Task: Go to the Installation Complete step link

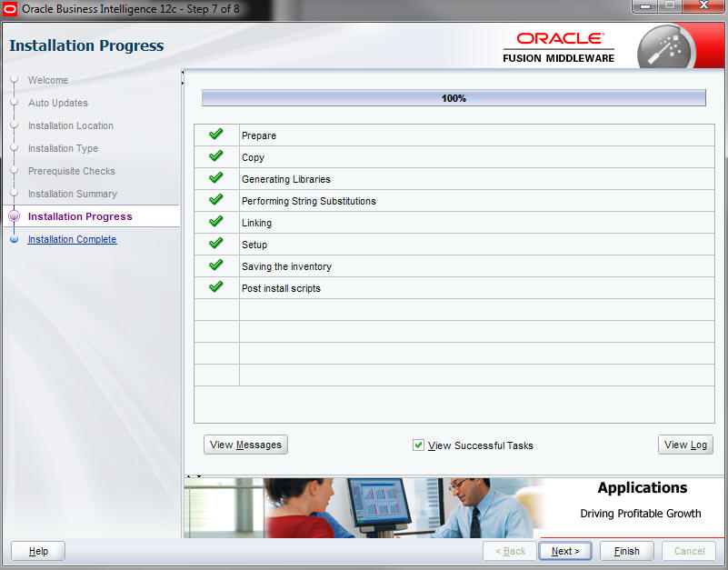Action: coord(72,239)
